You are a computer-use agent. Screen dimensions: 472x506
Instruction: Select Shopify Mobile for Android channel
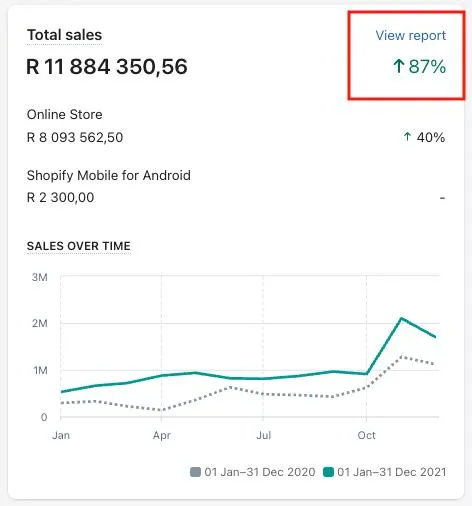pos(109,176)
